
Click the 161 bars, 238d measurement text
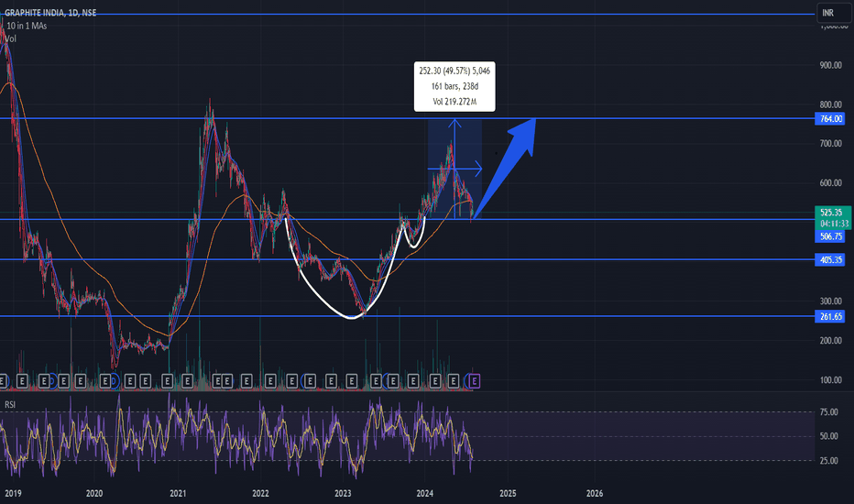tap(454, 86)
